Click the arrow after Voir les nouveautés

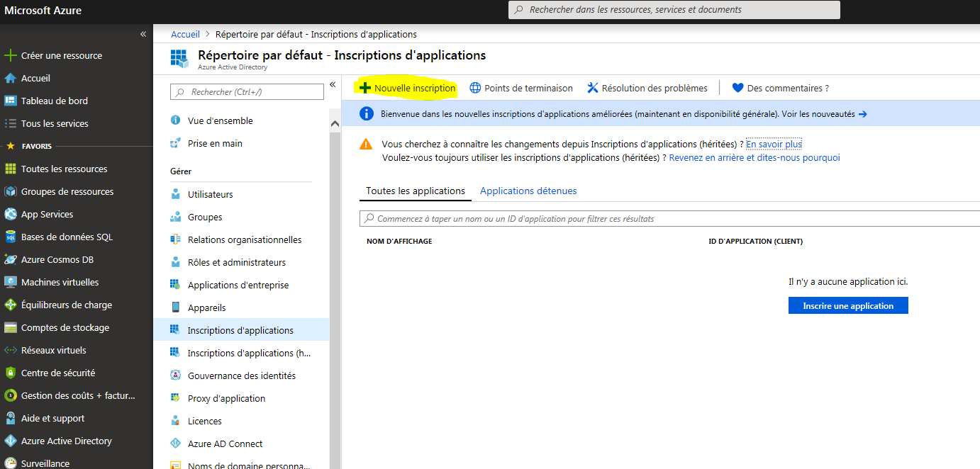click(863, 113)
